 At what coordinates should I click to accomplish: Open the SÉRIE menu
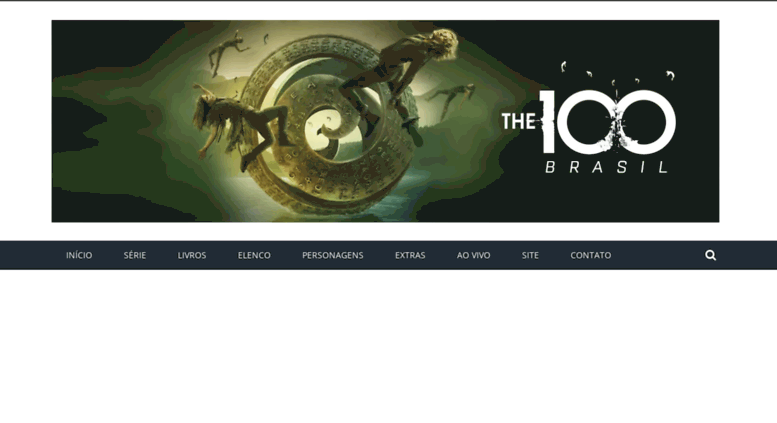(x=135, y=255)
